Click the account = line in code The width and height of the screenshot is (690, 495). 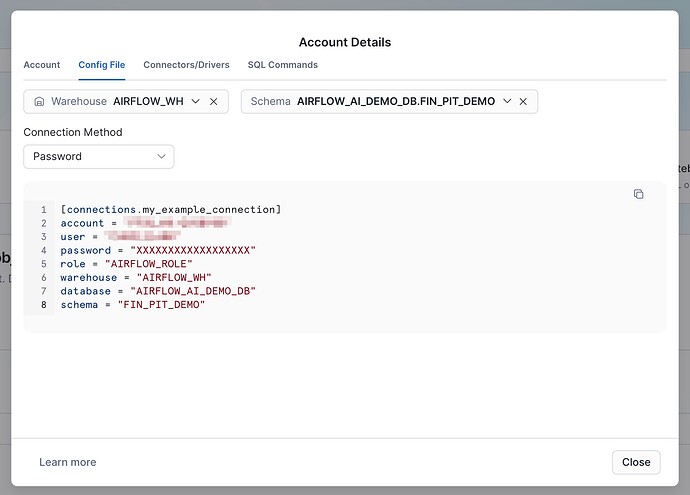146,223
